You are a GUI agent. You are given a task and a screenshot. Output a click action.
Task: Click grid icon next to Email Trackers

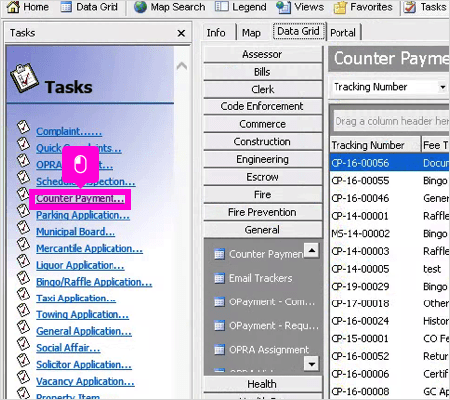(219, 278)
